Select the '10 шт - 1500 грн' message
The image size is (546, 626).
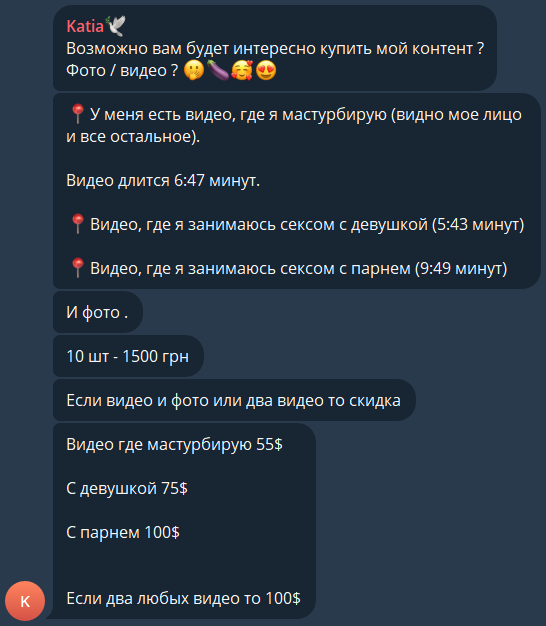(128, 356)
